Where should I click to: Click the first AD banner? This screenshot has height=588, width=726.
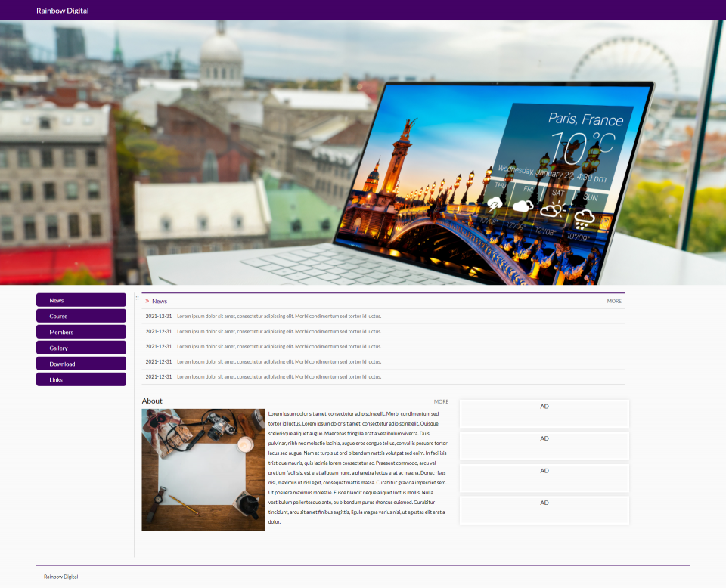(544, 413)
